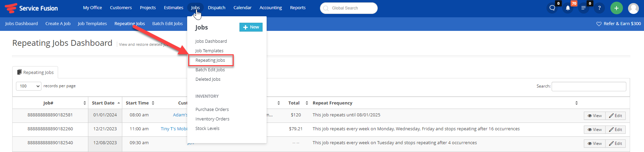Viewport: 644px width, 152px height.
Task: Click 'This job repeats until 08/01/2025' text
Action: pyautogui.click(x=346, y=115)
